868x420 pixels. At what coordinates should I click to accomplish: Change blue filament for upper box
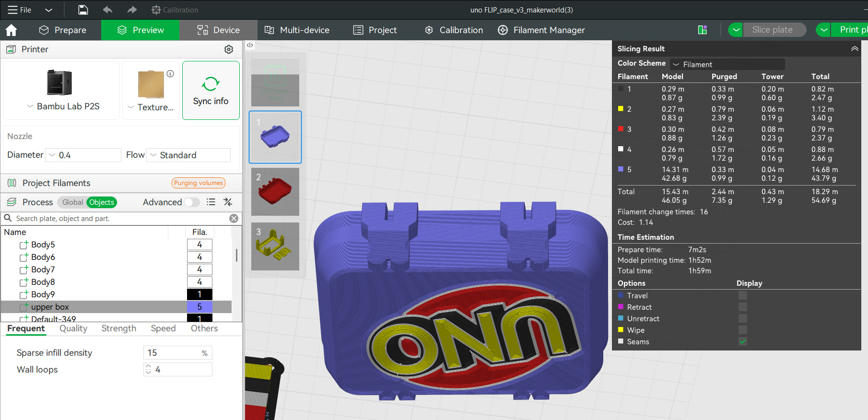199,307
